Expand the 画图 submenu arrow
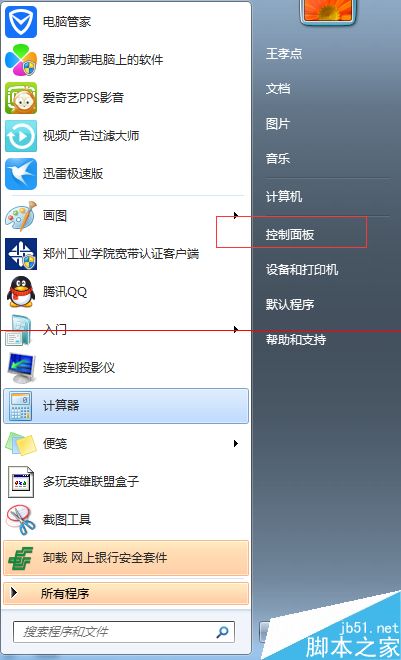Image resolution: width=401 pixels, height=660 pixels. coord(236,216)
